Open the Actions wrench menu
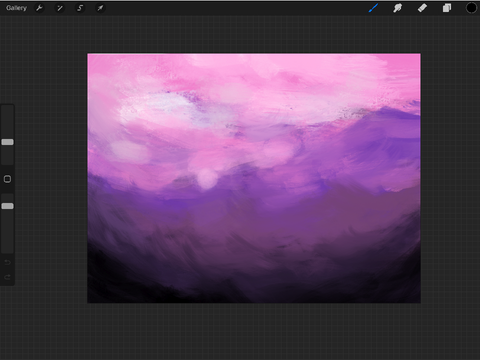Image resolution: width=480 pixels, height=360 pixels. tap(39, 8)
